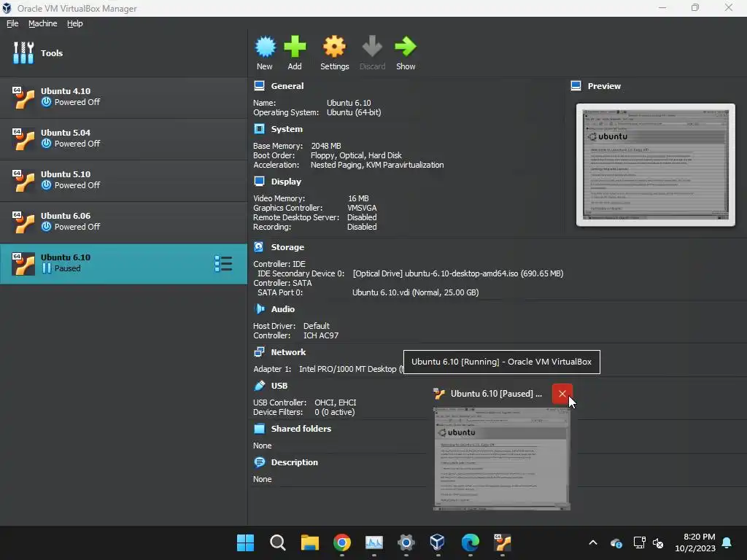
Task: Open the Help menu
Action: click(x=75, y=23)
